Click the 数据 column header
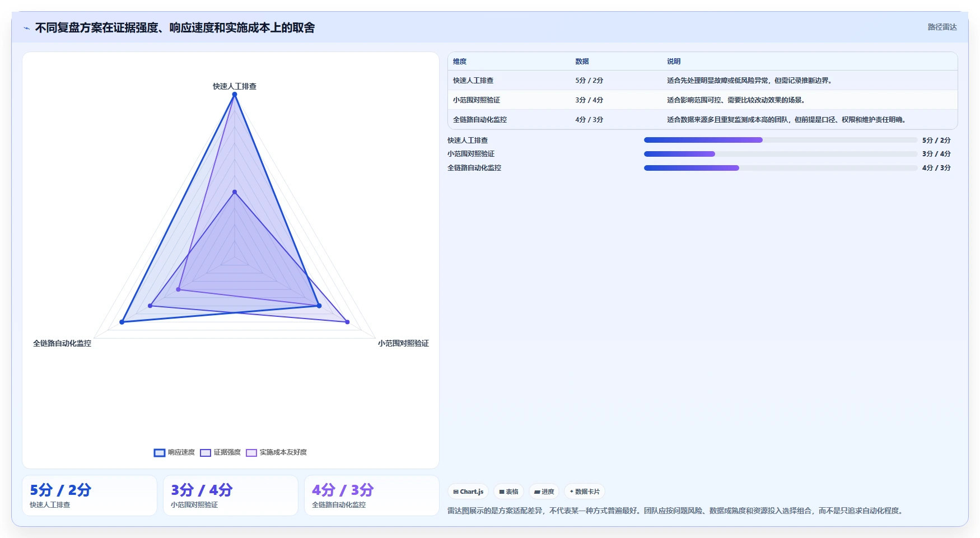Screen dimensions: 980x538 point(582,62)
